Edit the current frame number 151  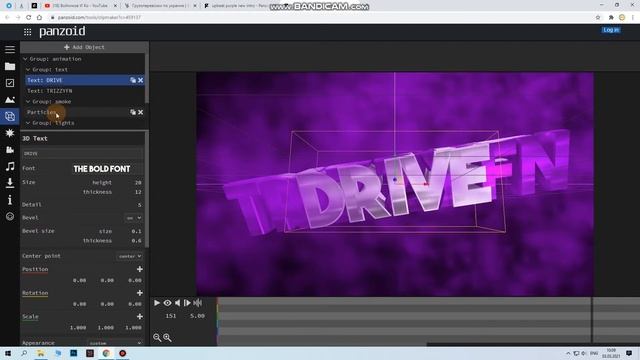(171, 316)
